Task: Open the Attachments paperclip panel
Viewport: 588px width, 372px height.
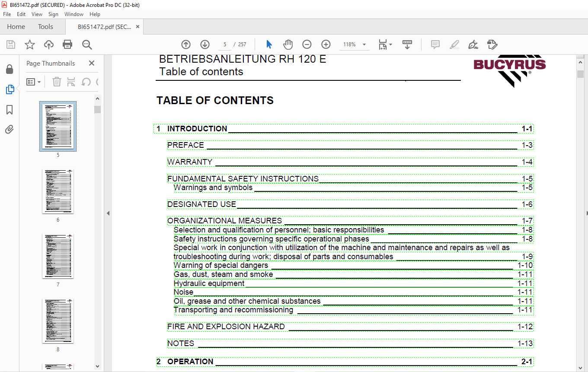Action: [10, 129]
